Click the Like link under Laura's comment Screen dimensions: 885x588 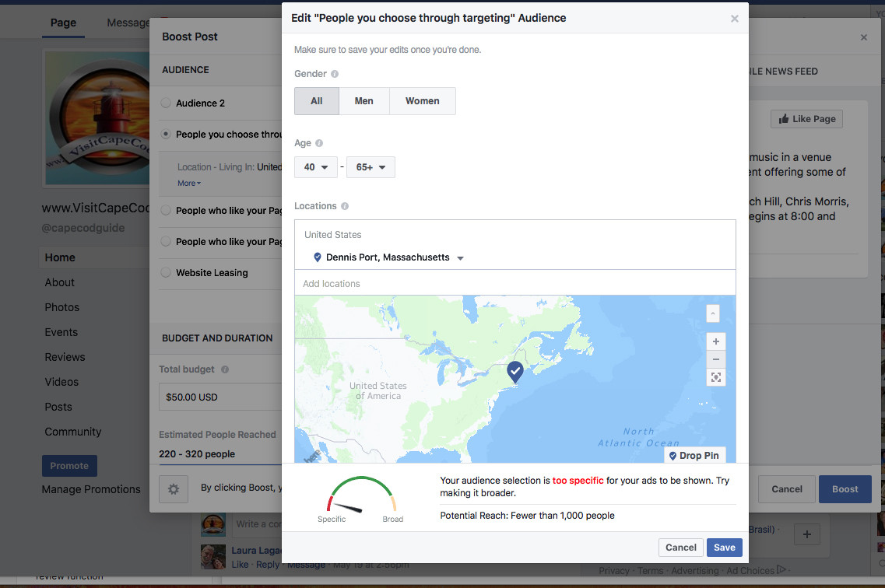240,565
